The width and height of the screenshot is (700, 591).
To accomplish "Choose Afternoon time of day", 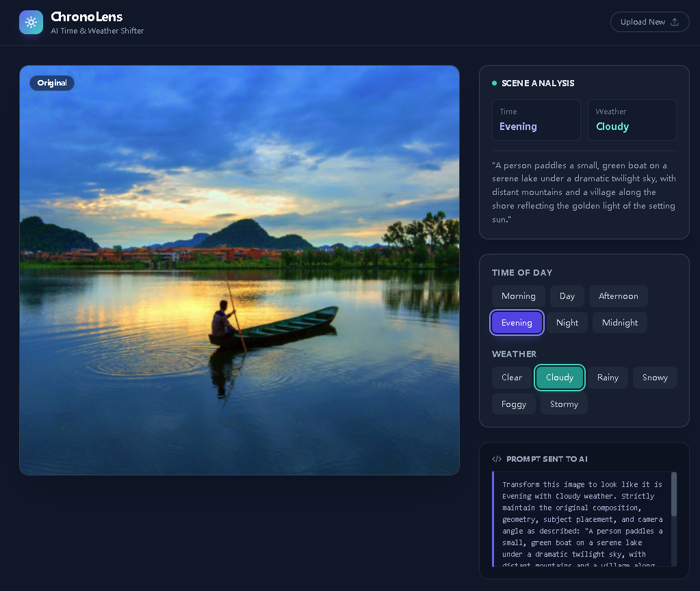I will point(618,296).
